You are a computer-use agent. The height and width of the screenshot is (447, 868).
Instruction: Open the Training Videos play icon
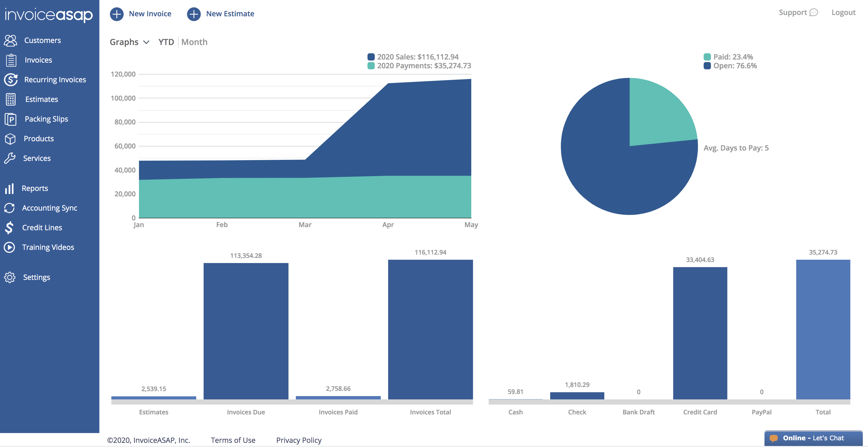[x=9, y=247]
